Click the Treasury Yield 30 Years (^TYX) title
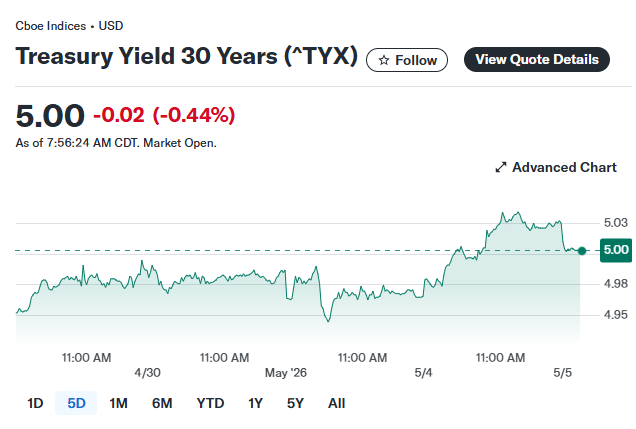This screenshot has height=429, width=636. pyautogui.click(x=187, y=56)
